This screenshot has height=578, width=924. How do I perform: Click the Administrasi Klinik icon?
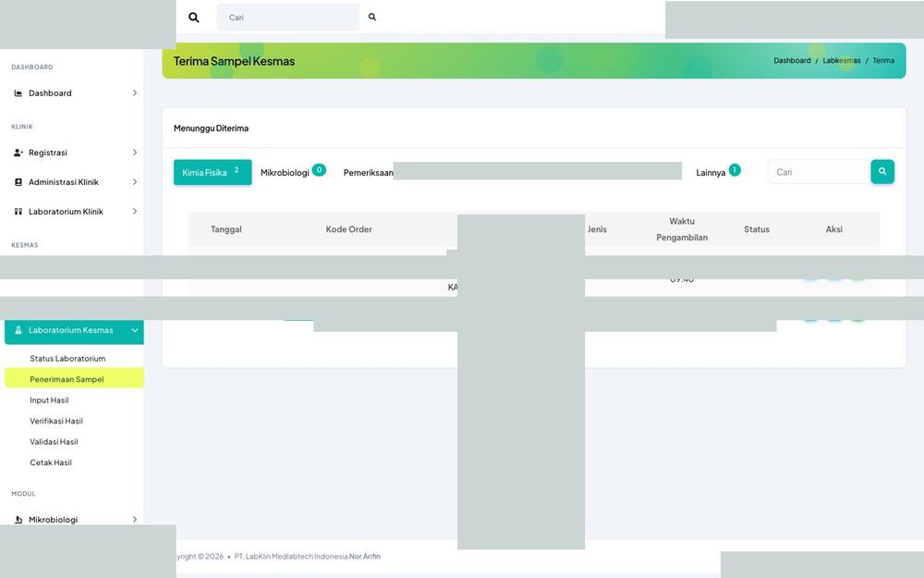[18, 182]
